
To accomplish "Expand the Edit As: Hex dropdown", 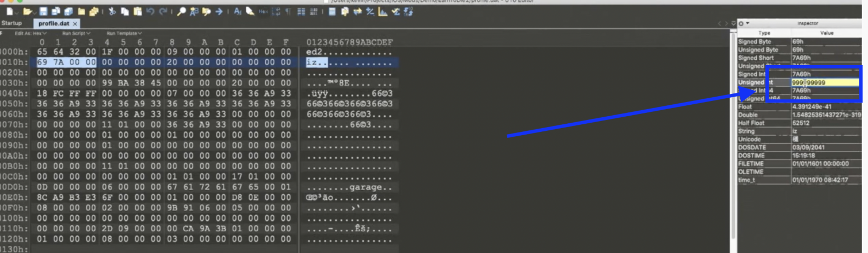I will click(x=30, y=34).
